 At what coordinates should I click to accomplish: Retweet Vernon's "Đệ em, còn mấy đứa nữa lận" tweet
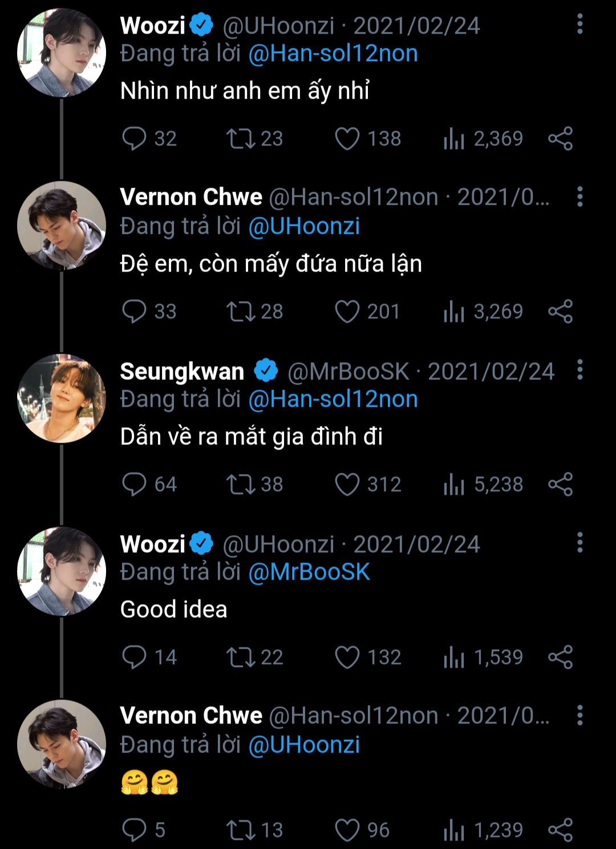point(240,312)
